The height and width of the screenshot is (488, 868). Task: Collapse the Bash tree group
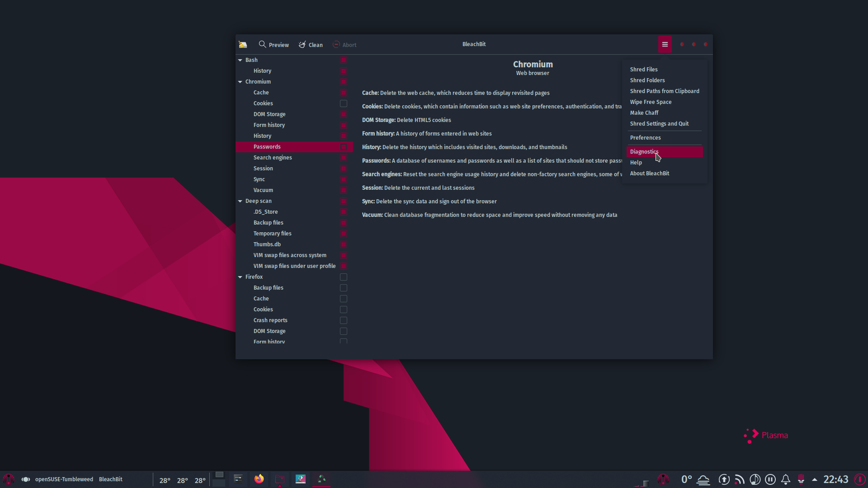tap(240, 60)
